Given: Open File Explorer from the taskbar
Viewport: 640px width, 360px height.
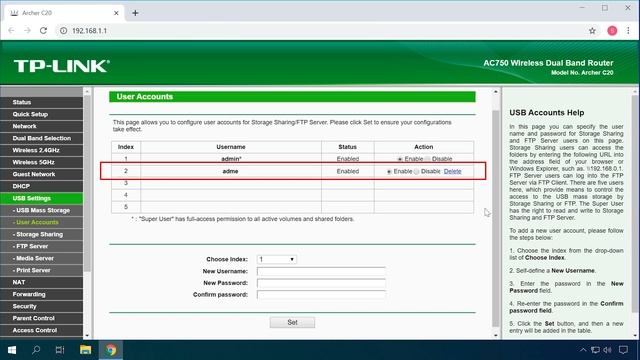Looking at the screenshot, I should click(x=85, y=350).
